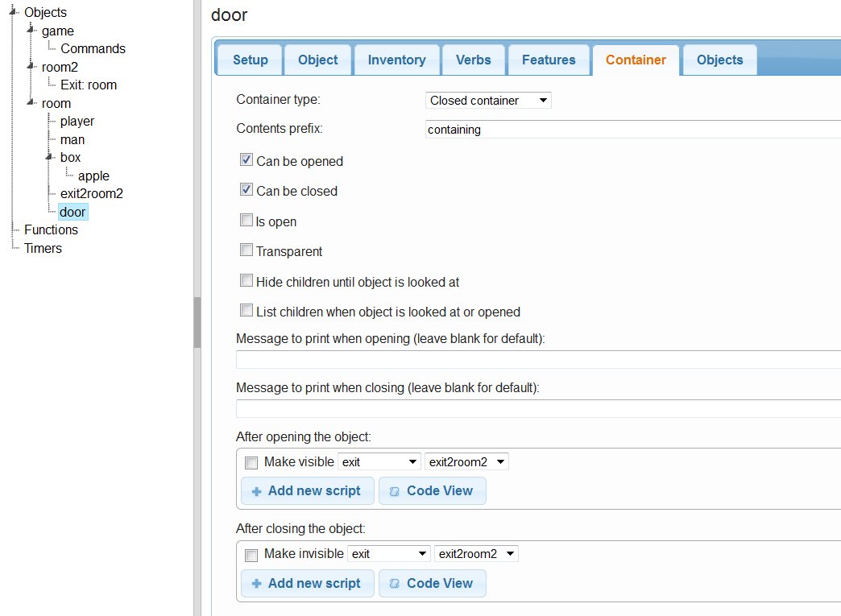Open the Functions tree item
The width and height of the screenshot is (841, 616).
pyautogui.click(x=51, y=229)
